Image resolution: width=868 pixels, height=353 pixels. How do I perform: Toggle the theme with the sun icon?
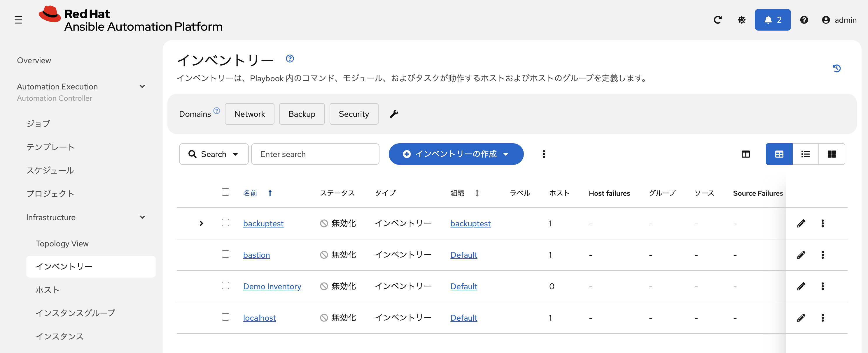741,20
